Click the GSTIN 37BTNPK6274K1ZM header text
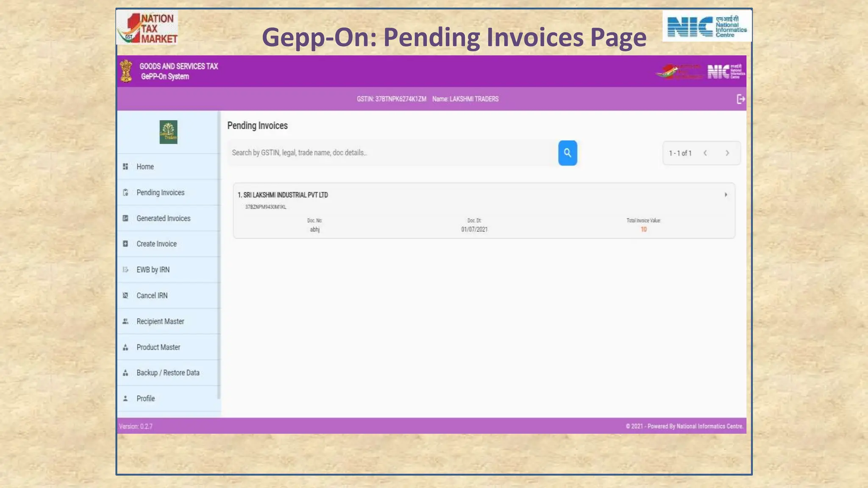This screenshot has height=488, width=868. [391, 99]
